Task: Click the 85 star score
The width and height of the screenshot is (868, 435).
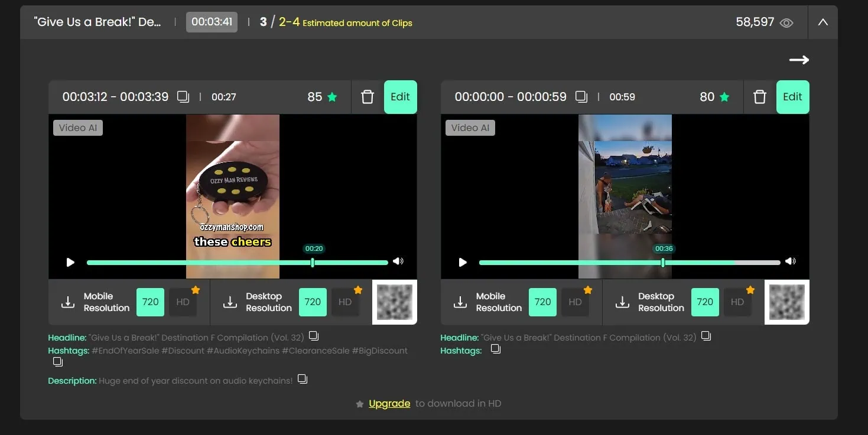Action: pyautogui.click(x=322, y=97)
